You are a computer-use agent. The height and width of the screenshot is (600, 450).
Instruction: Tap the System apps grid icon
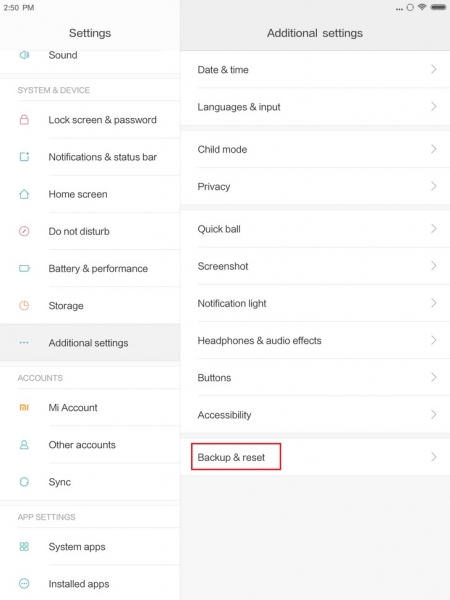tap(24, 546)
